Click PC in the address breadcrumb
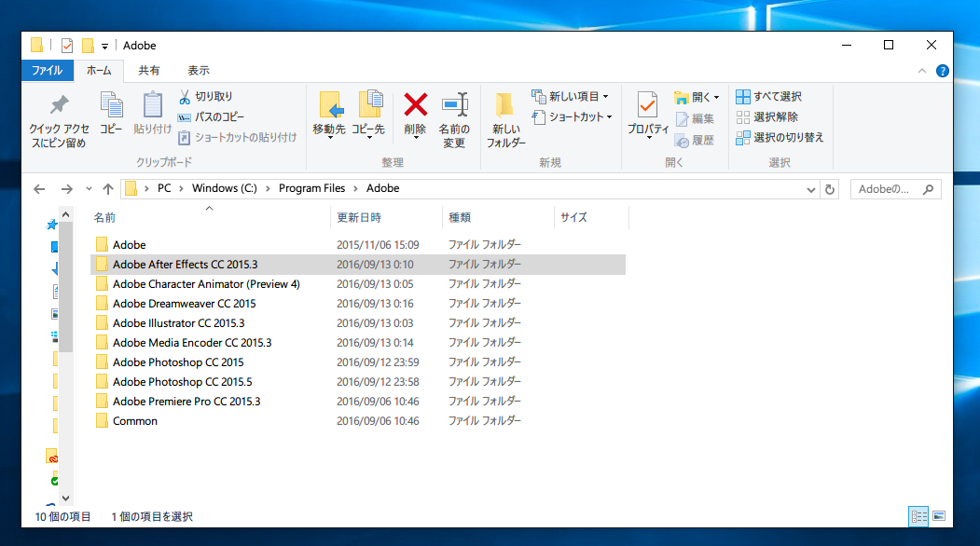The width and height of the screenshot is (980, 546). pyautogui.click(x=164, y=188)
